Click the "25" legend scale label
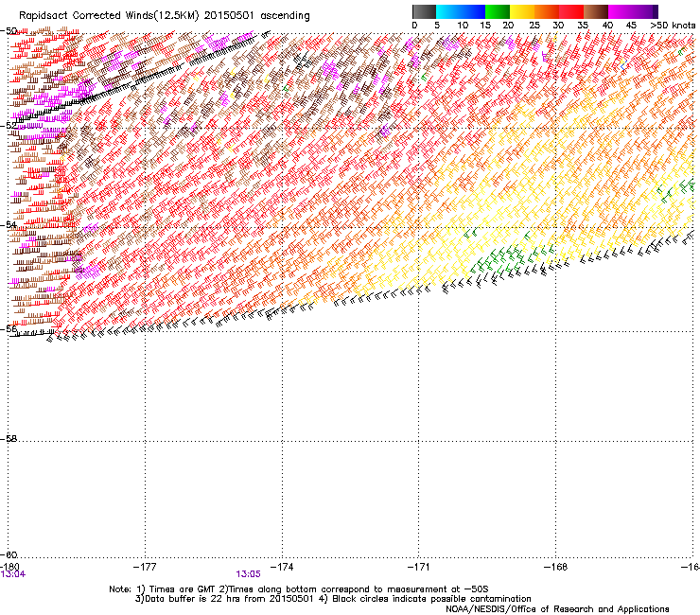 pos(534,26)
